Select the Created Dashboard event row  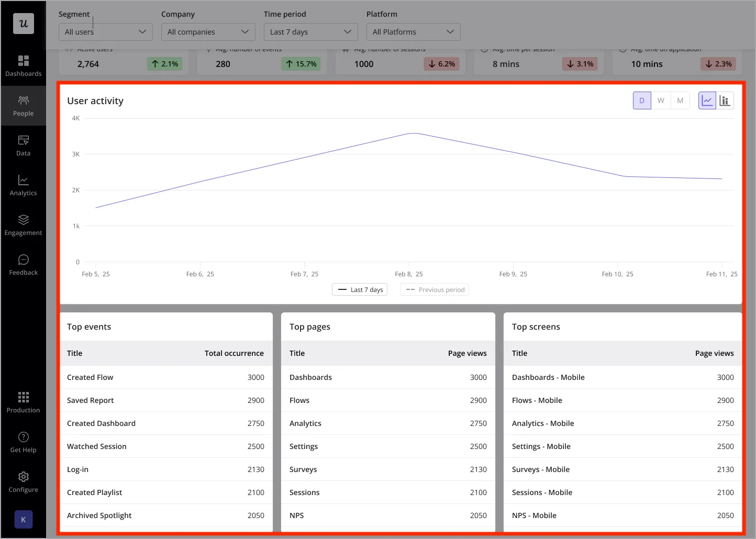pyautogui.click(x=166, y=423)
